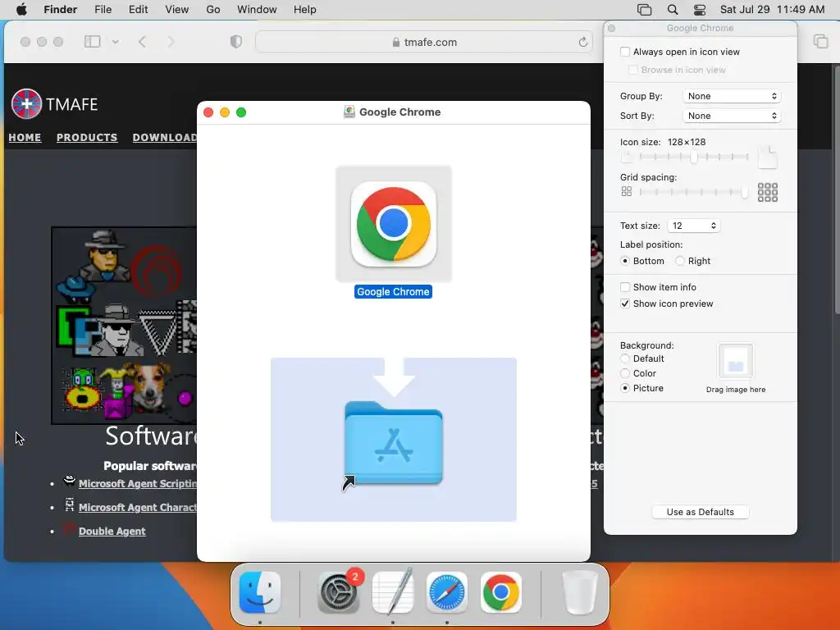
Task: Open the Go menu
Action: (213, 10)
